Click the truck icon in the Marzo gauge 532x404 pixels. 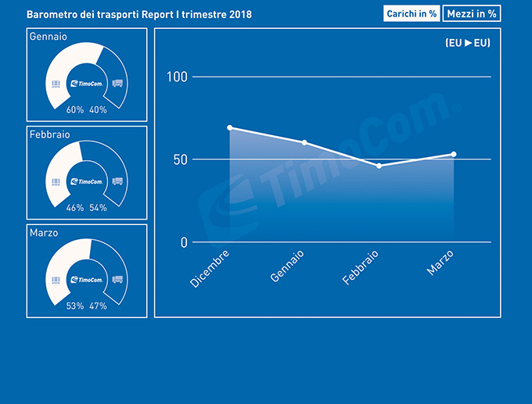coord(118,280)
